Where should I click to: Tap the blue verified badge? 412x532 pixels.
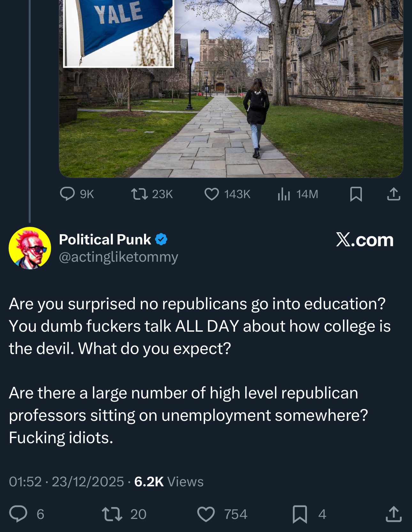tap(161, 239)
